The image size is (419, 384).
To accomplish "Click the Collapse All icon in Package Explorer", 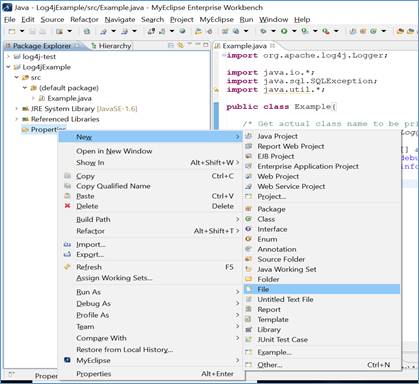I will (171, 45).
